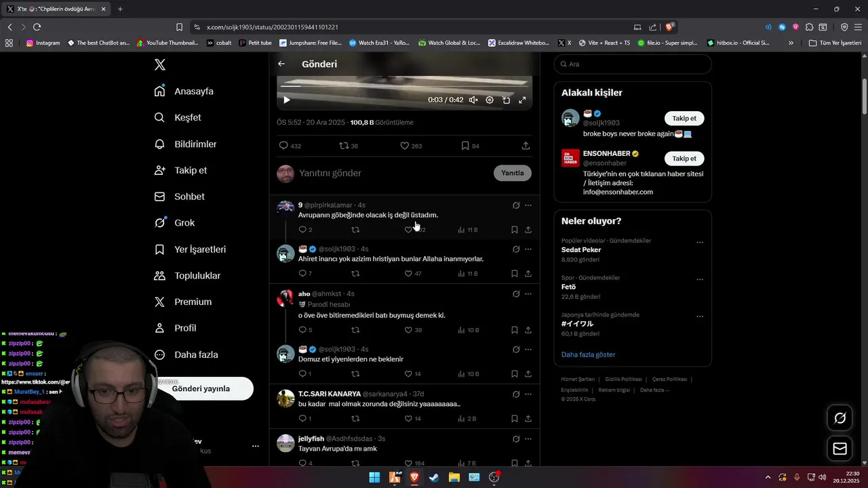Open Steam from taskbar

[x=434, y=477]
